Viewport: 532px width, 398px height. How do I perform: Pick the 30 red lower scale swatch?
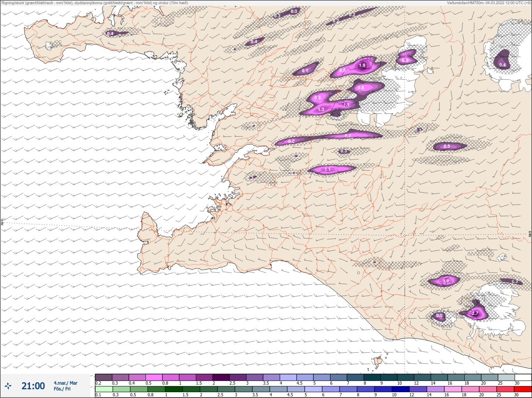(x=524, y=389)
